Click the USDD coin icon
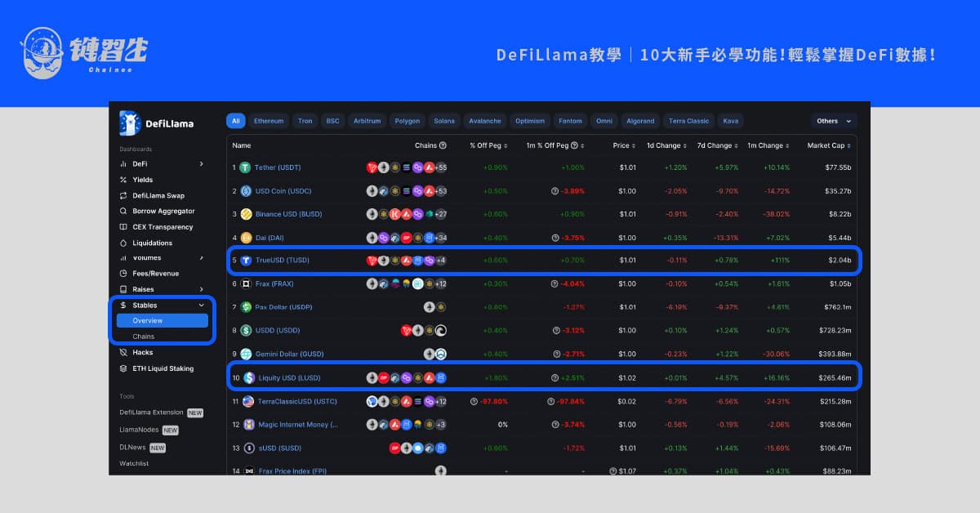Viewport: 980px width, 513px height. click(246, 331)
